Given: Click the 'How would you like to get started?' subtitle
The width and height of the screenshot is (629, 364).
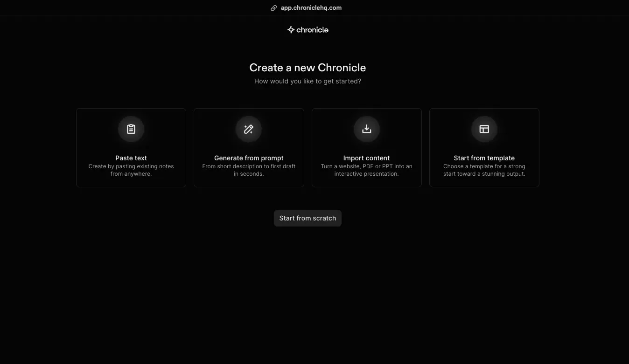Looking at the screenshot, I should tap(308, 81).
